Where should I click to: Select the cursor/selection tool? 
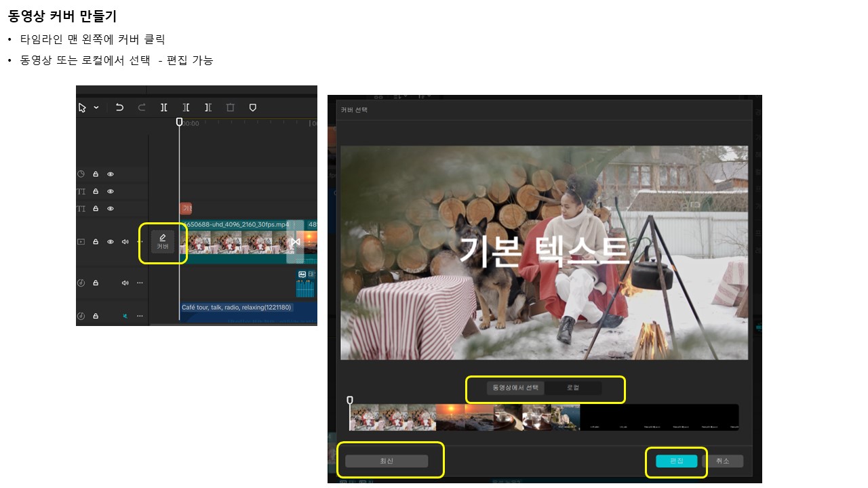[81, 108]
